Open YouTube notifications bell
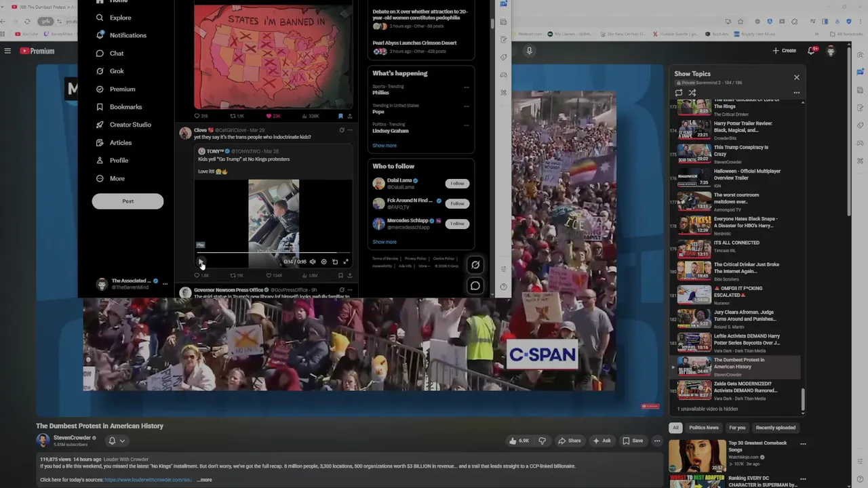Screen dimensions: 868x488 pos(812,51)
